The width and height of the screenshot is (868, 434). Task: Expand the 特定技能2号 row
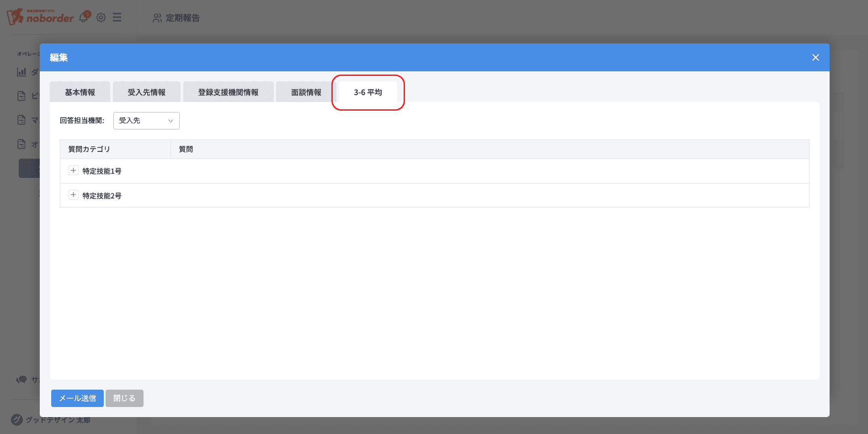coord(73,195)
